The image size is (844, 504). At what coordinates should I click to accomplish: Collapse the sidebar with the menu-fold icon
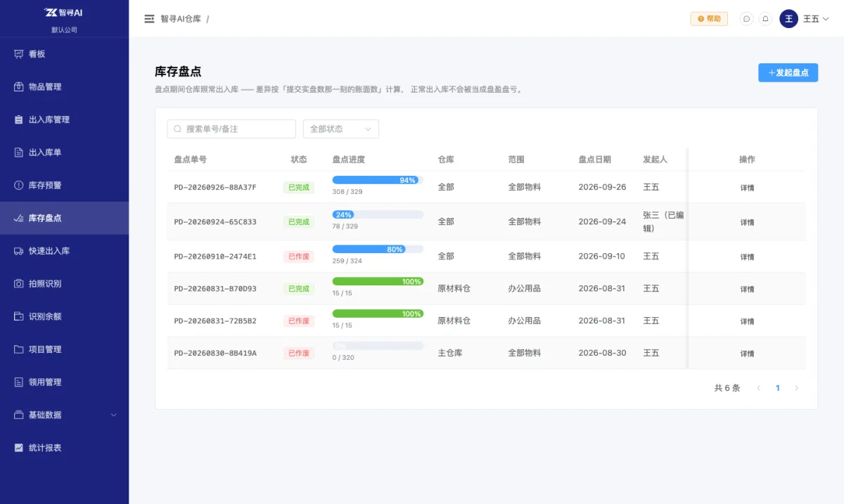click(x=149, y=19)
